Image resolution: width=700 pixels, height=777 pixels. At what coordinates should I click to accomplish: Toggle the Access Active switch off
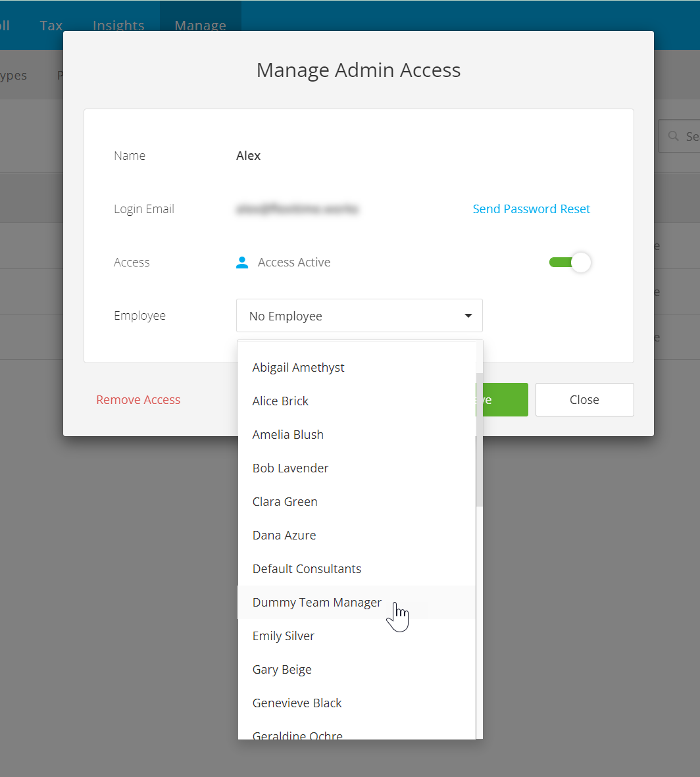click(570, 262)
